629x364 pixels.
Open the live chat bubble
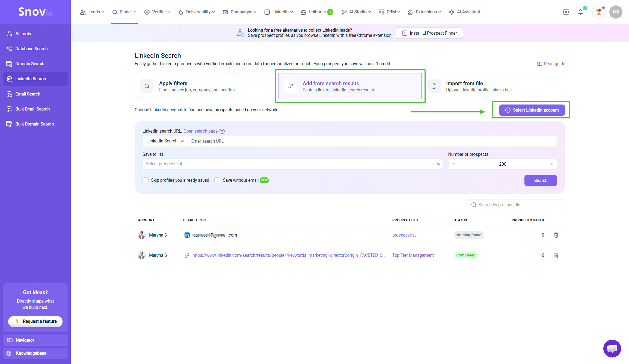(612, 348)
